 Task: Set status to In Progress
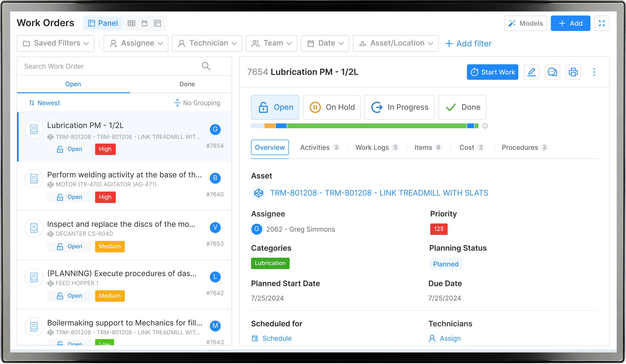click(x=400, y=107)
